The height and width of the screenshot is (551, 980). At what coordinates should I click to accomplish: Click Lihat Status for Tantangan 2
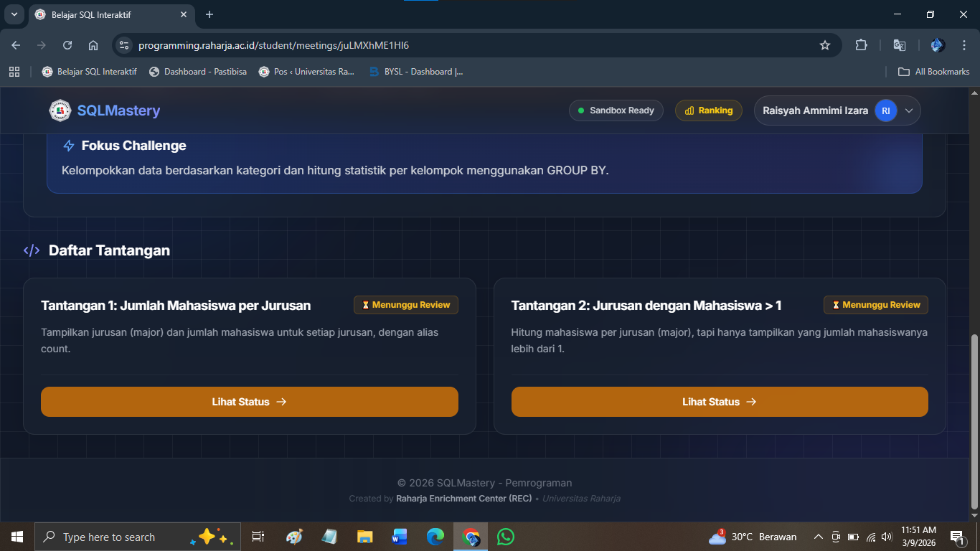[x=719, y=402]
